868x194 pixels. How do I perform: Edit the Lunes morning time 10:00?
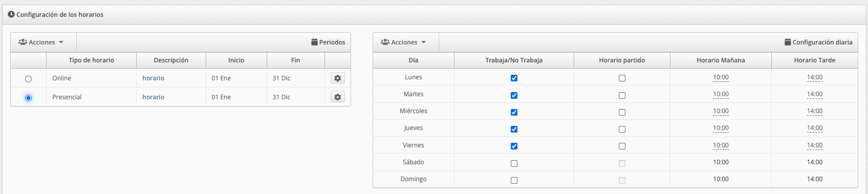click(721, 77)
